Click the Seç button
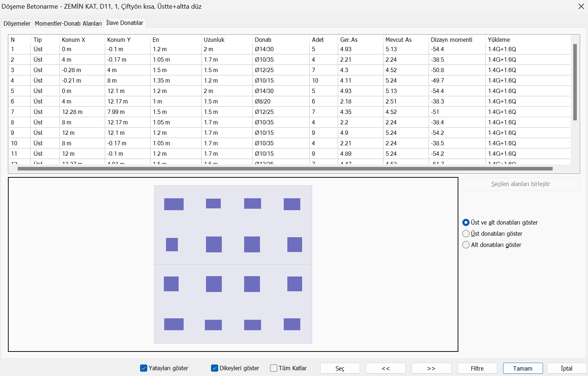The height and width of the screenshot is (376, 588). 340,368
